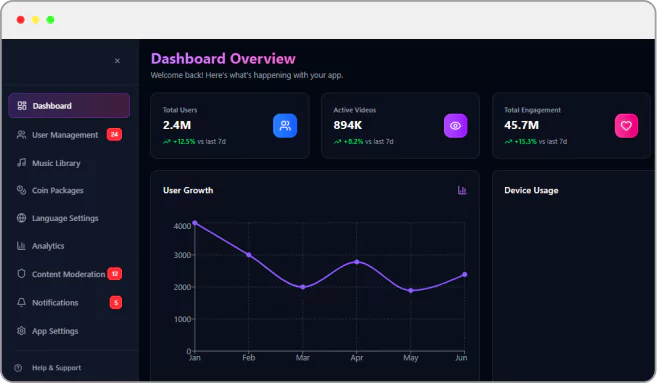Click the blue Total Users icon
Screen dimensions: 657x383
(x=285, y=126)
